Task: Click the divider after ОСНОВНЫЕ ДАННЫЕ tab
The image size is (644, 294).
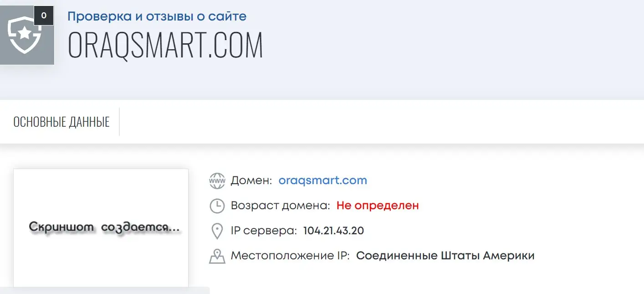Action: pos(119,122)
